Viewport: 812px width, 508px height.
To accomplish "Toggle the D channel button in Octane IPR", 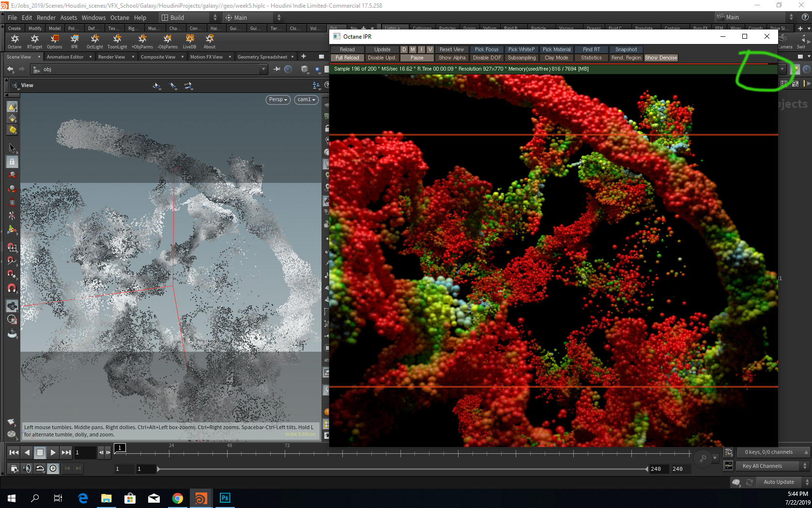I will (x=404, y=49).
